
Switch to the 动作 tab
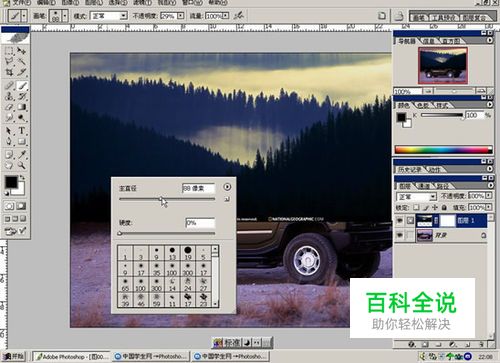tap(434, 170)
